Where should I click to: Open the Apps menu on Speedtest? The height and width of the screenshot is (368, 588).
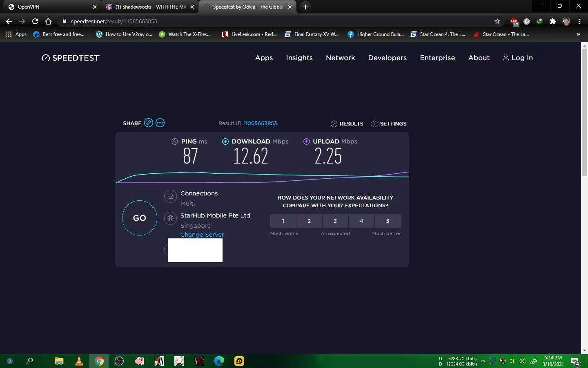tap(264, 58)
